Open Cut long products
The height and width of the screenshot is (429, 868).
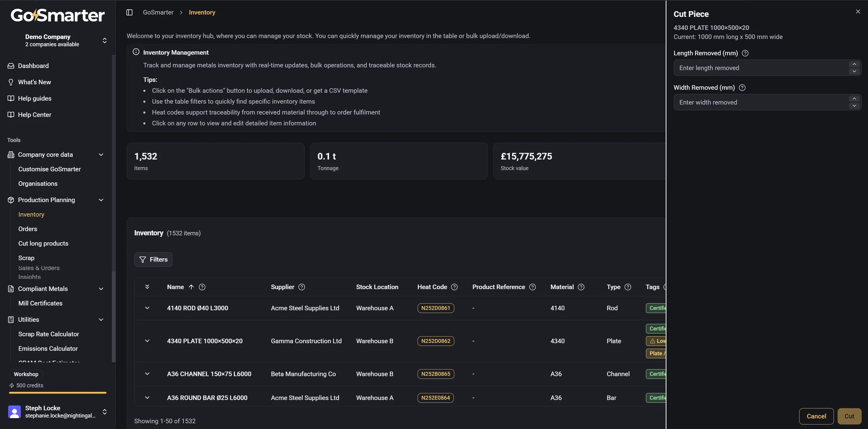click(x=43, y=243)
